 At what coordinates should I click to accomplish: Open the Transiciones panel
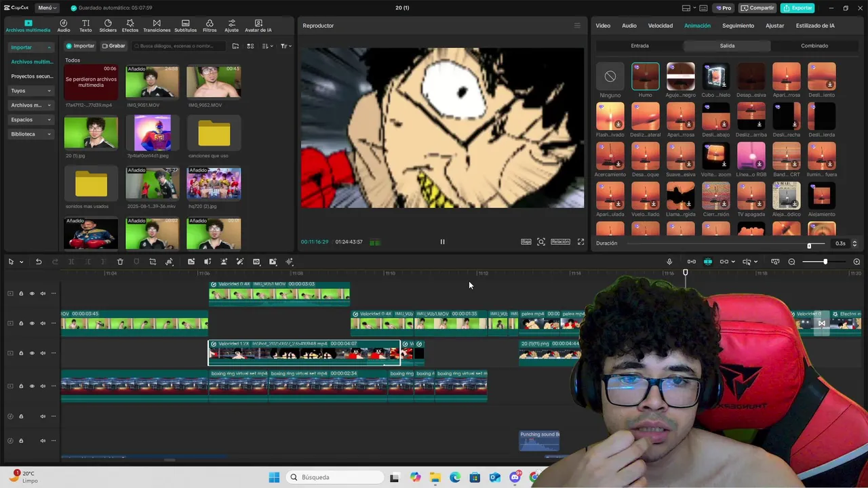[x=157, y=26]
